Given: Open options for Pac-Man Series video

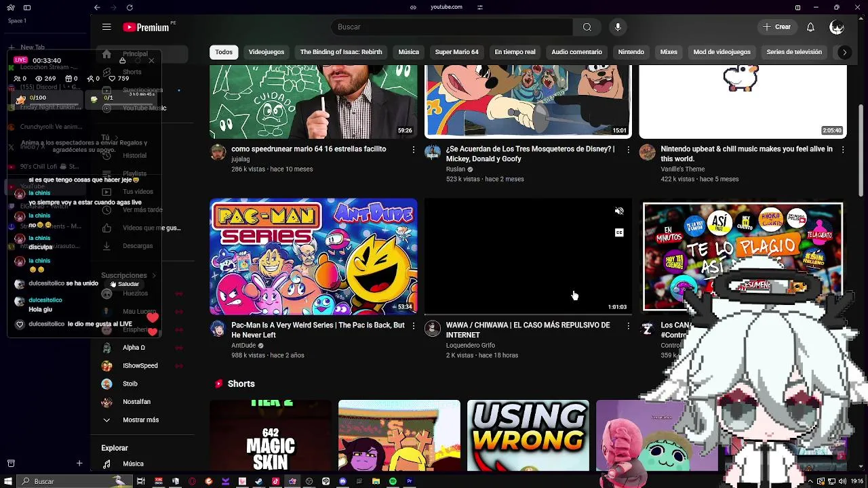Looking at the screenshot, I should (413, 326).
